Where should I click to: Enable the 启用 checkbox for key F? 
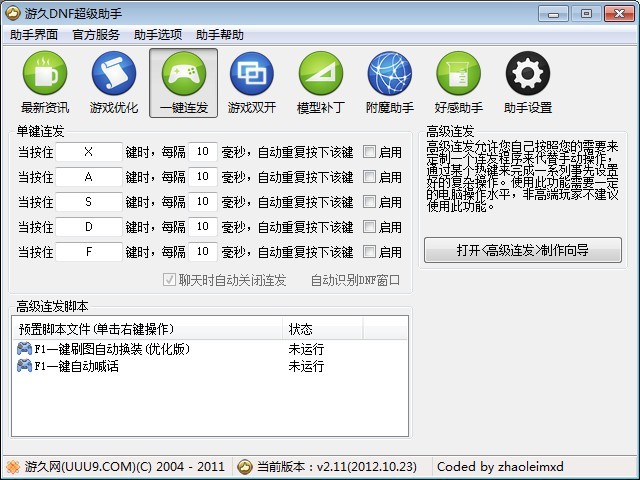click(x=369, y=252)
